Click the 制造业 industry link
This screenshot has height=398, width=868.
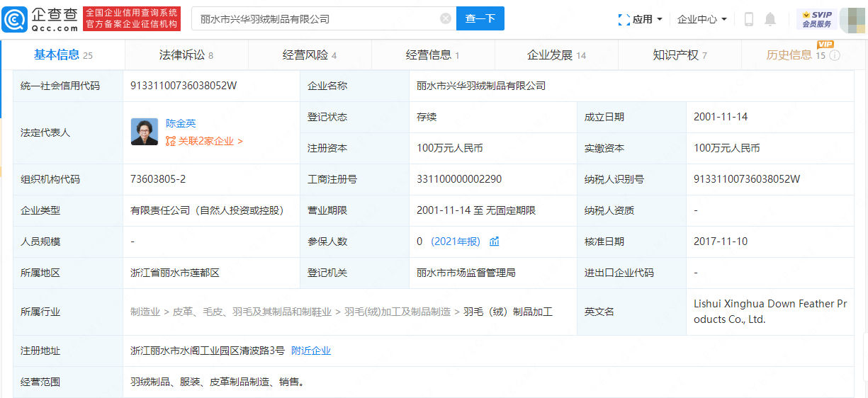click(145, 311)
